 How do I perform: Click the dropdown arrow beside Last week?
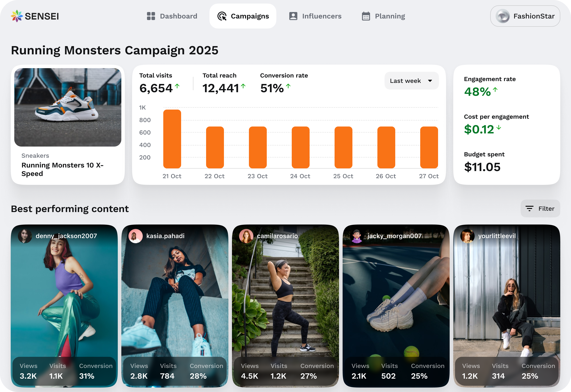tap(430, 81)
